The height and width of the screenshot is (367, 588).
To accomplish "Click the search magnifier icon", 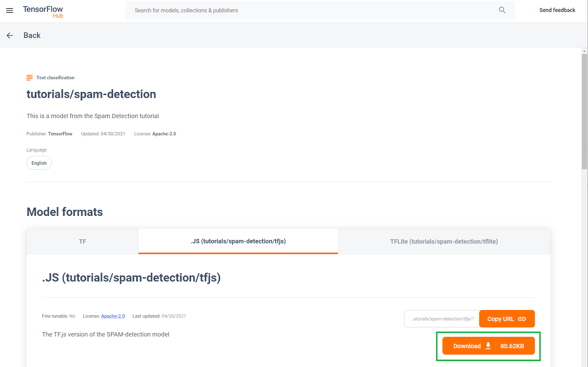I will [x=502, y=10].
